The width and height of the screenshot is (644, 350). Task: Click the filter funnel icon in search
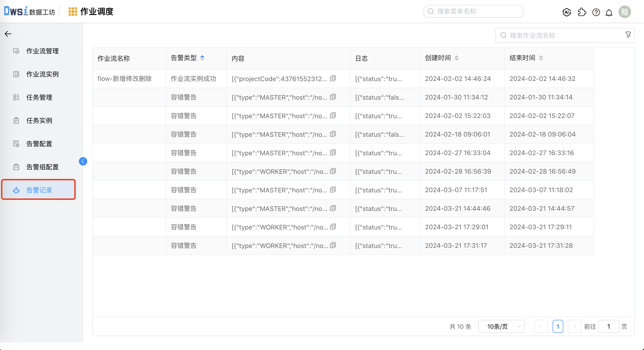tap(628, 35)
